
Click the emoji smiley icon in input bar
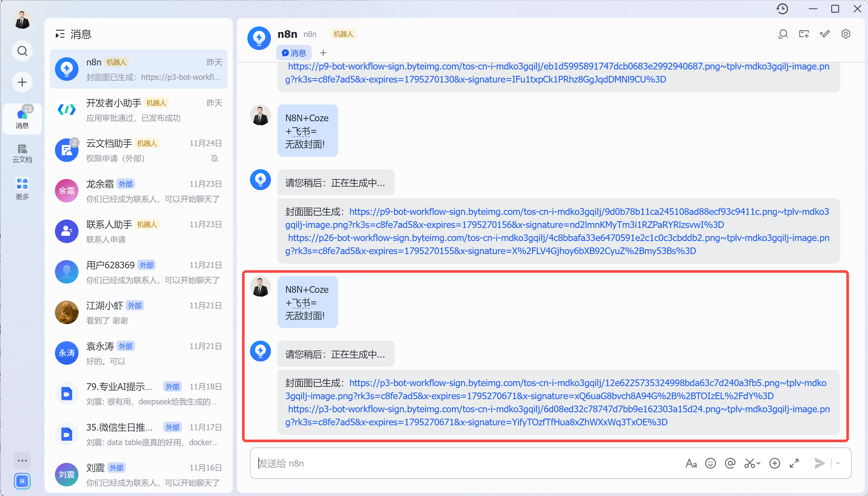[x=710, y=463]
